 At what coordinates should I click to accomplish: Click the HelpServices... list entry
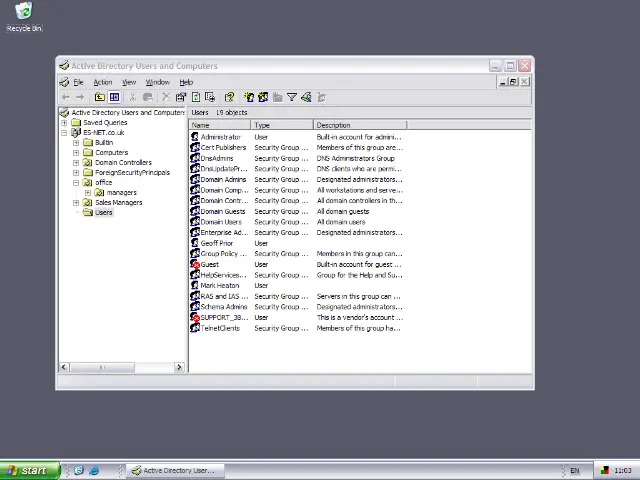pyautogui.click(x=224, y=275)
